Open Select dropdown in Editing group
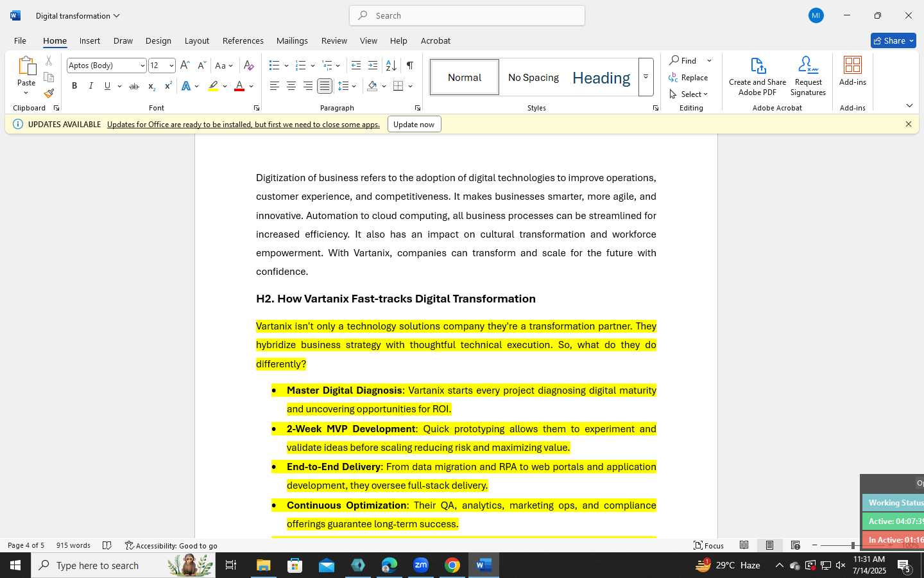Image resolution: width=924 pixels, height=578 pixels. (689, 94)
